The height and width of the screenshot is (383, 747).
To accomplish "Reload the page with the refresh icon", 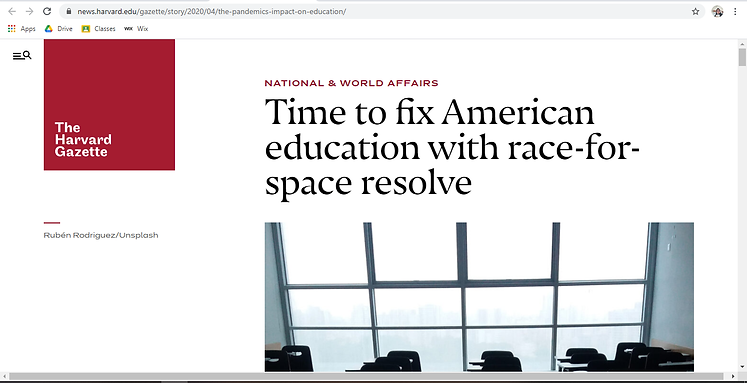I will coord(47,11).
